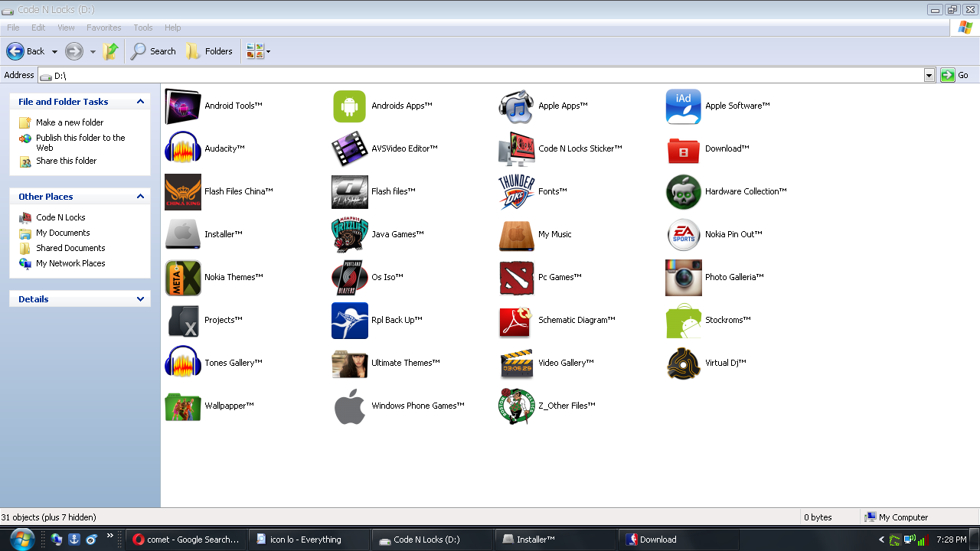
Task: Select the Pc Games™ folder icon
Action: (517, 277)
